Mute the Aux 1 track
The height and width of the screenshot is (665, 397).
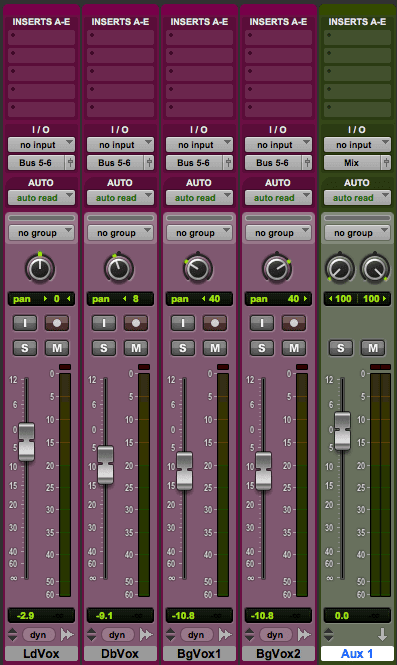click(x=373, y=348)
